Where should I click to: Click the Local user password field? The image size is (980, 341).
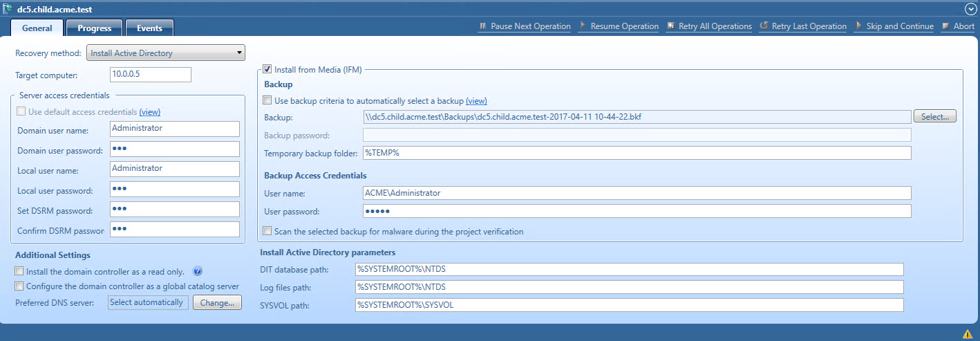pyautogui.click(x=175, y=189)
